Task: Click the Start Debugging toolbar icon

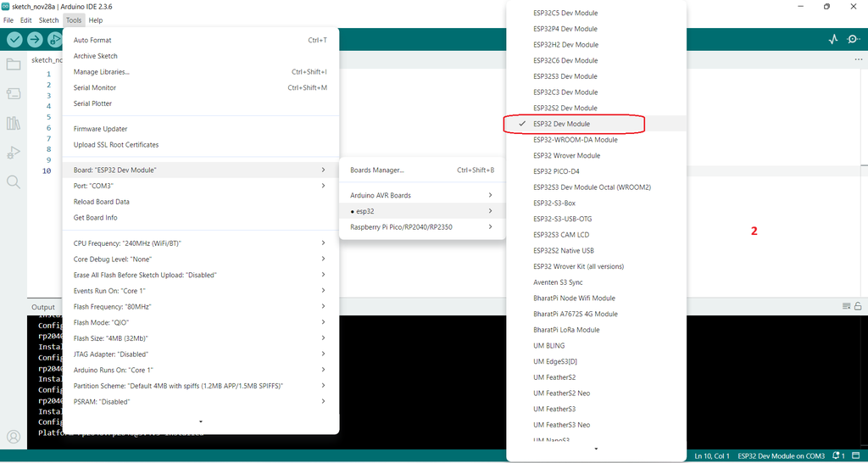Action: (x=54, y=39)
